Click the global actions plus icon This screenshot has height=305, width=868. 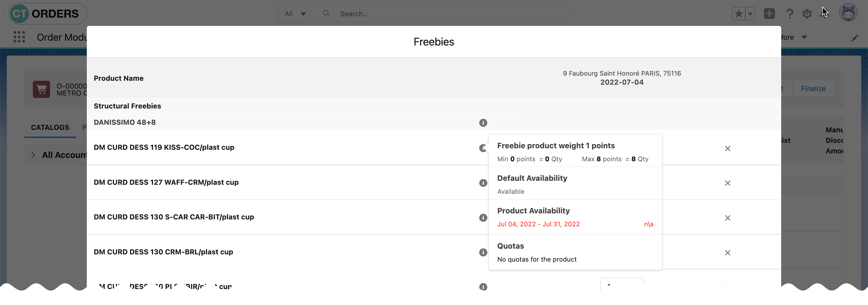pyautogui.click(x=769, y=14)
